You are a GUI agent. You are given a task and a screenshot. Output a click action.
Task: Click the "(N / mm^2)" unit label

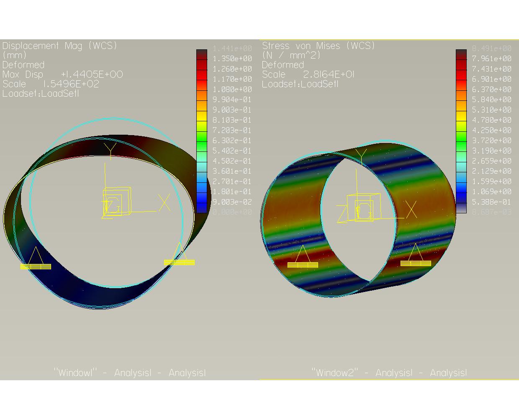[291, 55]
